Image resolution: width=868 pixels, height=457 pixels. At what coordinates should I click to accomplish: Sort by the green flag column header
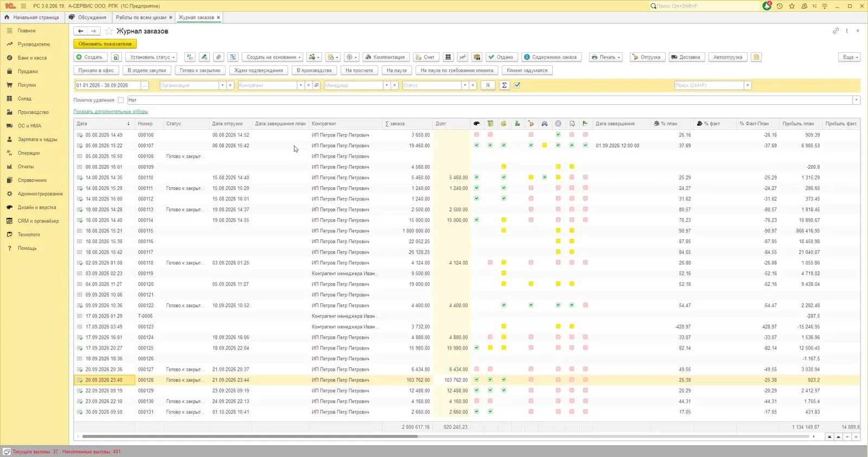585,124
